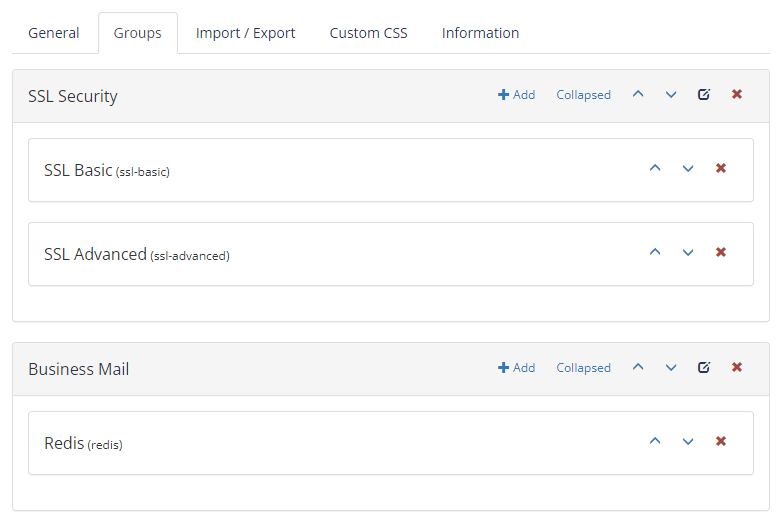Add an item to SSL Security
The image size is (784, 526).
click(x=516, y=94)
